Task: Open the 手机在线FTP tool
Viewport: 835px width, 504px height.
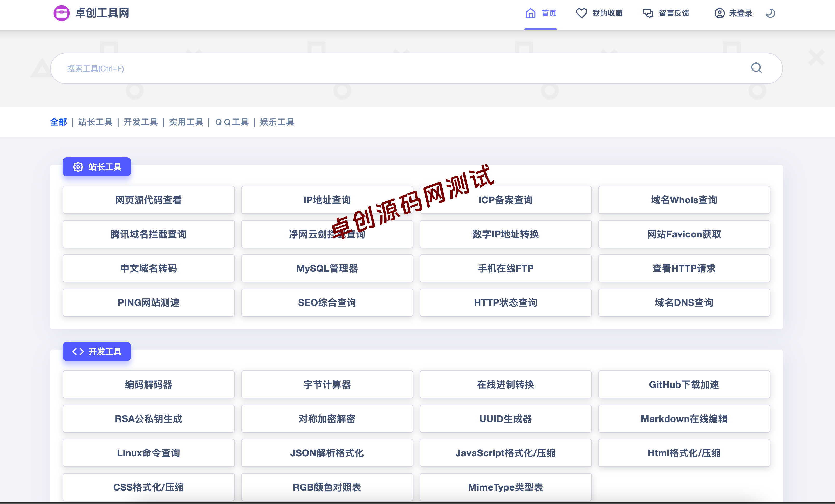Action: tap(506, 268)
